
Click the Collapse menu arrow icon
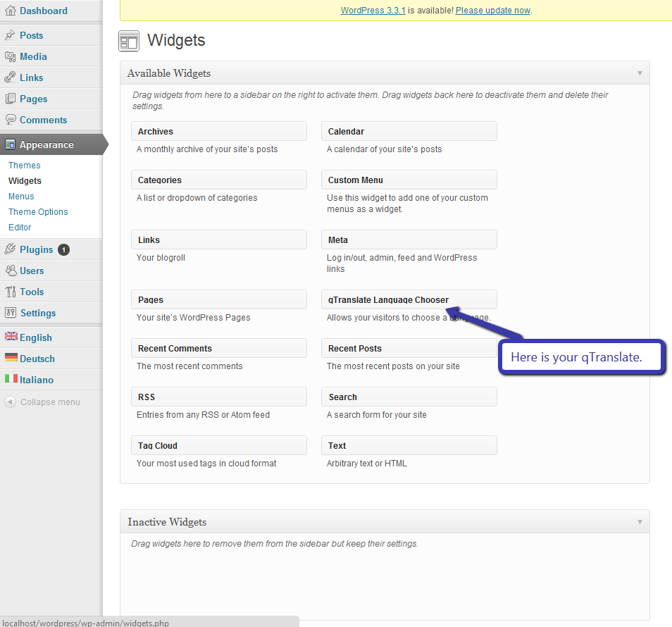click(11, 402)
